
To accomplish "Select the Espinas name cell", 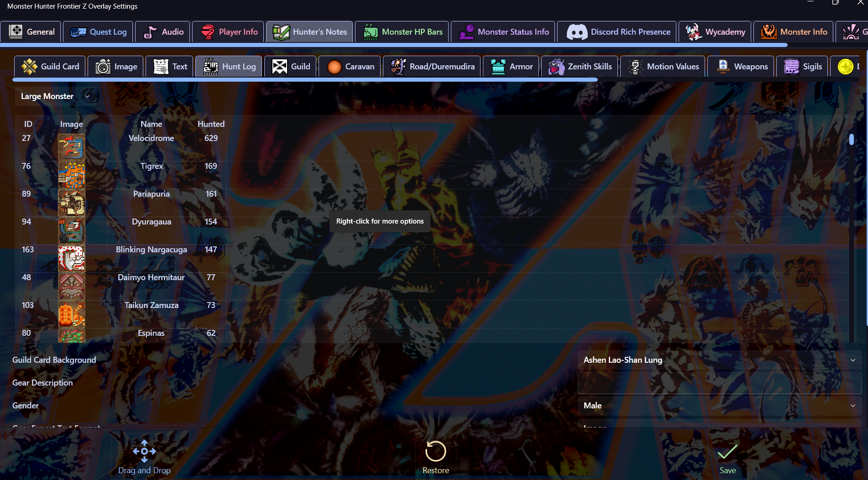I will pos(152,333).
